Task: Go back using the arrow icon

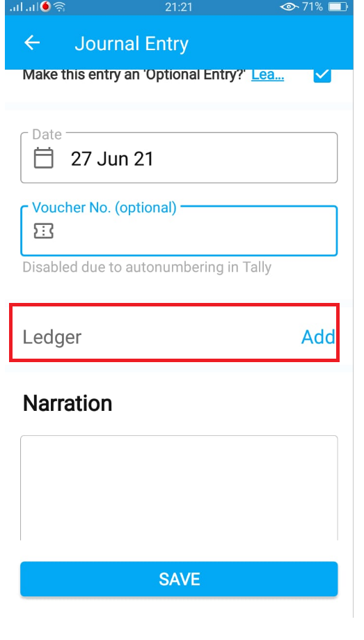Action: pos(32,43)
